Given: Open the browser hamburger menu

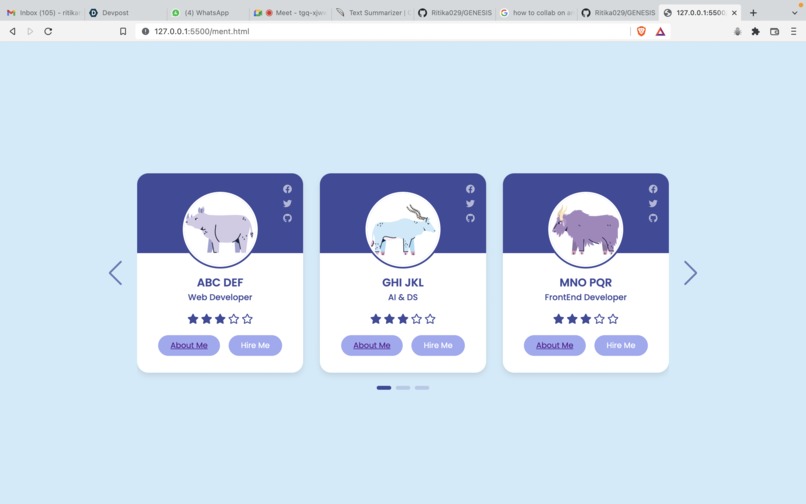Looking at the screenshot, I should 794,31.
